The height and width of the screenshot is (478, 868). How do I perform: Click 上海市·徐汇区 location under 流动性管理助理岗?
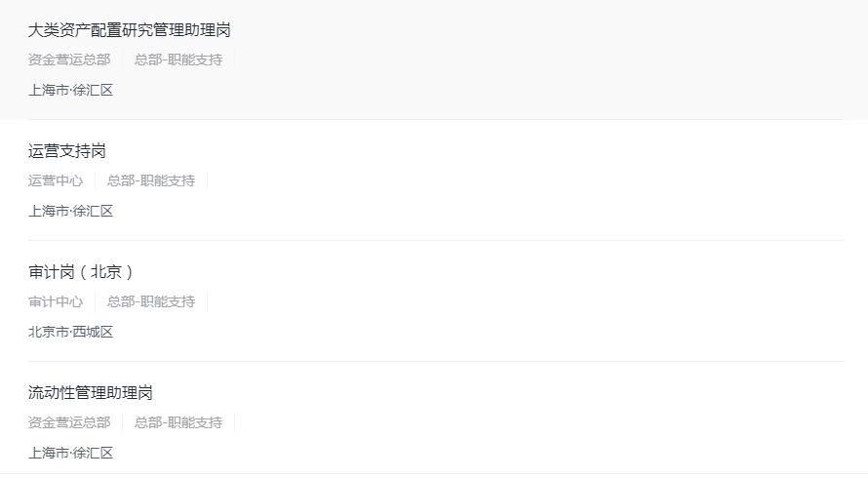tap(71, 453)
